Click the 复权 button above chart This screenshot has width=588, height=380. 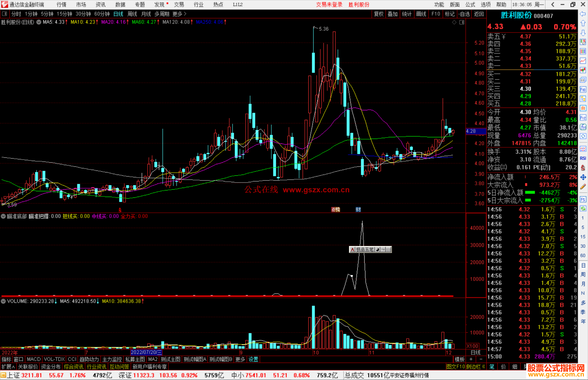[378, 14]
